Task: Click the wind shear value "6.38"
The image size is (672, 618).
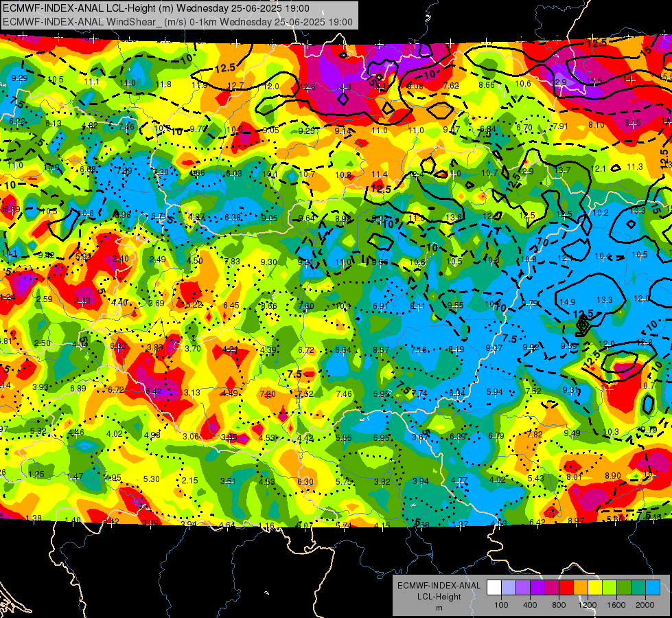Action: pos(233,218)
